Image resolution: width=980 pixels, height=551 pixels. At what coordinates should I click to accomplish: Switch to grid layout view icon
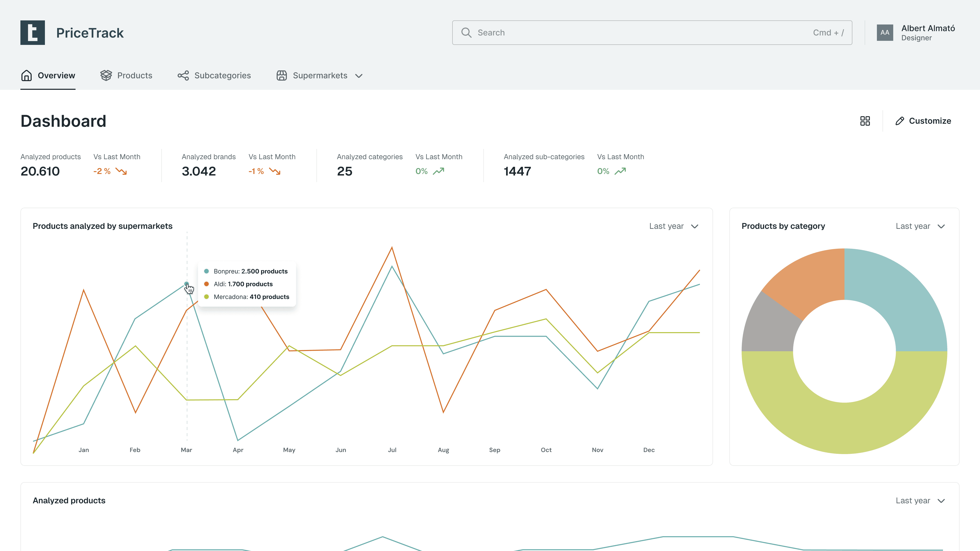(865, 121)
